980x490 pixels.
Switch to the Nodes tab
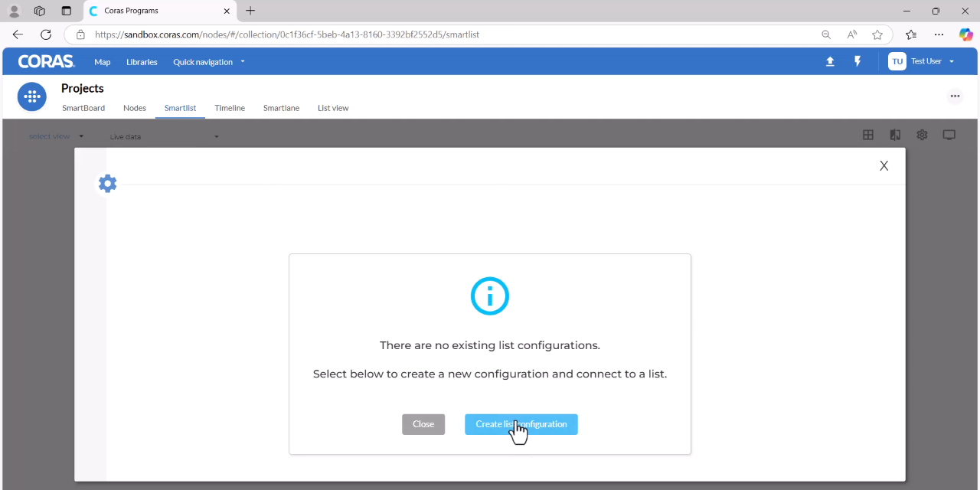tap(135, 108)
